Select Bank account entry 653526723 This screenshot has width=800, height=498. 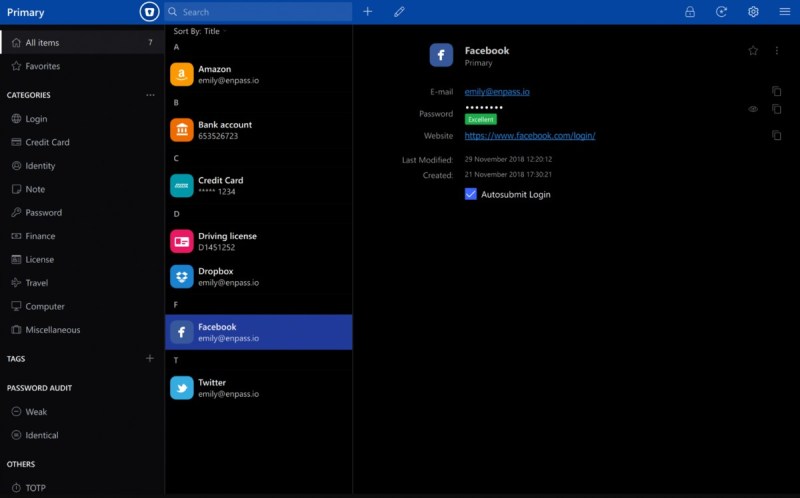(258, 130)
